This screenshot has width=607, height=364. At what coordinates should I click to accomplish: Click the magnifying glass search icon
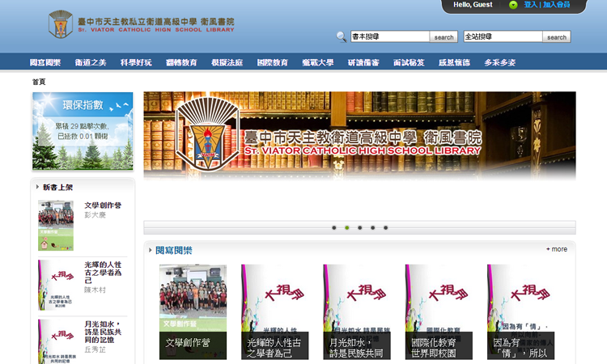pos(341,36)
